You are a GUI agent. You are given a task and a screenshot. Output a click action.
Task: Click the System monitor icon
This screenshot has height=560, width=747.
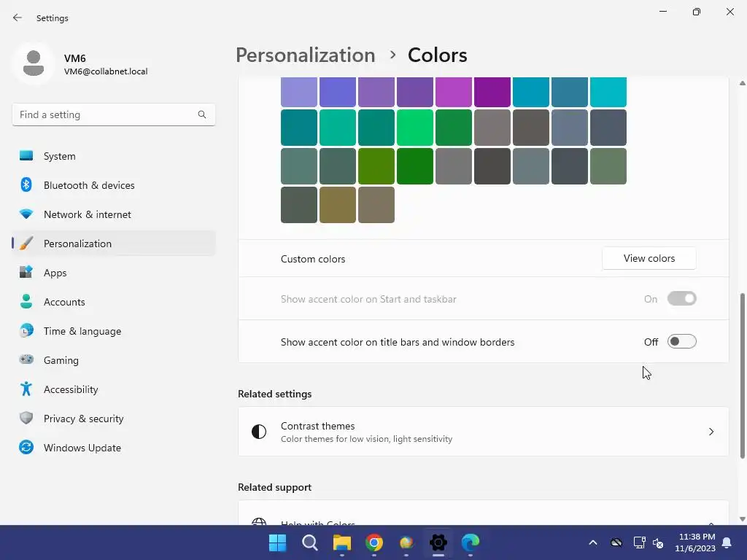(x=26, y=156)
